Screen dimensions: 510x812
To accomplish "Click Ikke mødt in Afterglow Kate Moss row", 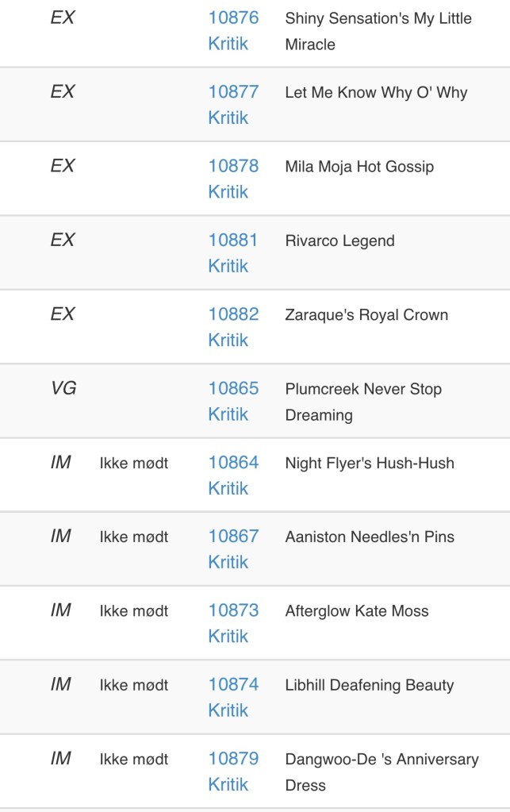I will pos(134,611).
